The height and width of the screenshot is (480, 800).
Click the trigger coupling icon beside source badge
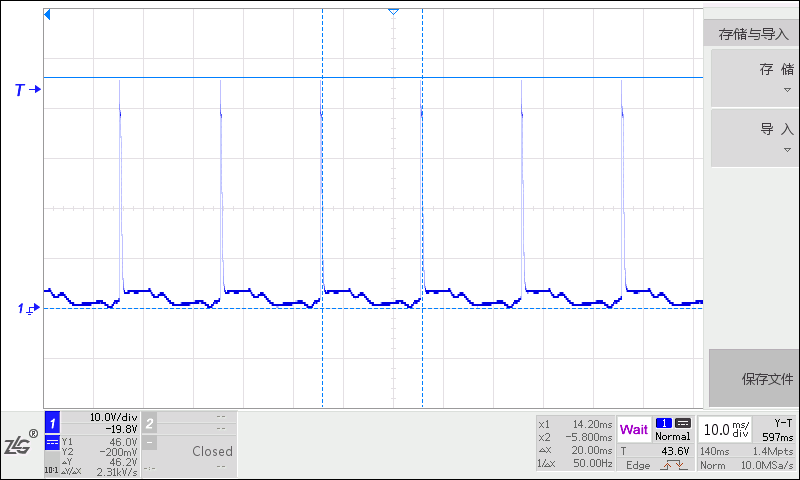click(683, 423)
